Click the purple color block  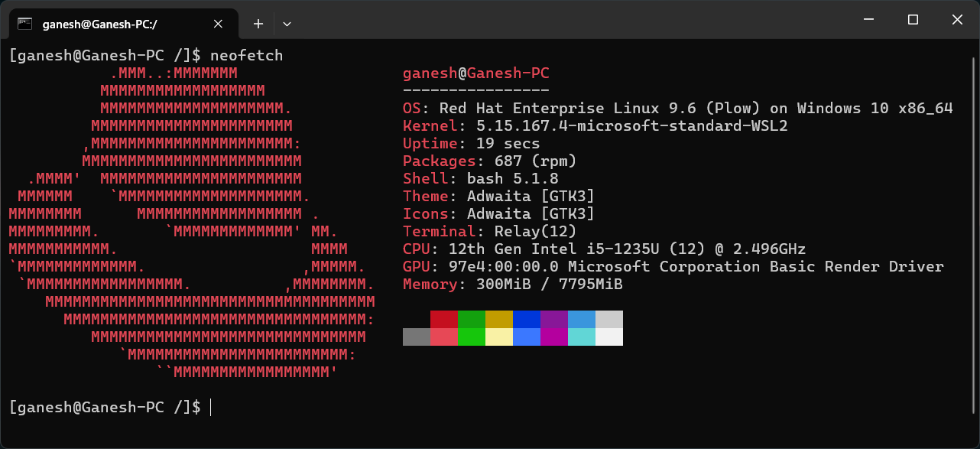(553, 319)
